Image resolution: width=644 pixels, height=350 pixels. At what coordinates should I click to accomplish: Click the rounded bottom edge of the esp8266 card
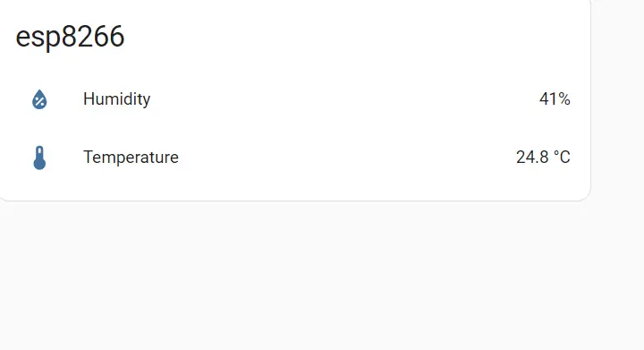coord(294,200)
